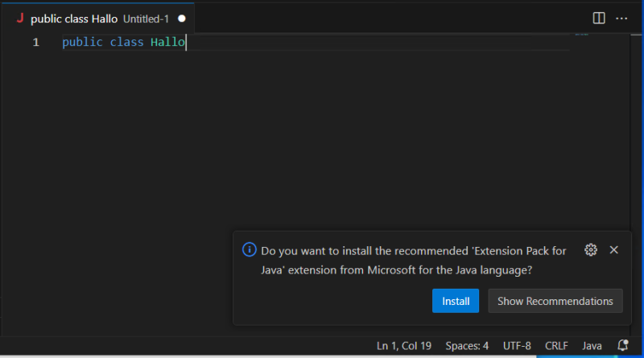Change end of line sequence CRLF

pyautogui.click(x=556, y=346)
